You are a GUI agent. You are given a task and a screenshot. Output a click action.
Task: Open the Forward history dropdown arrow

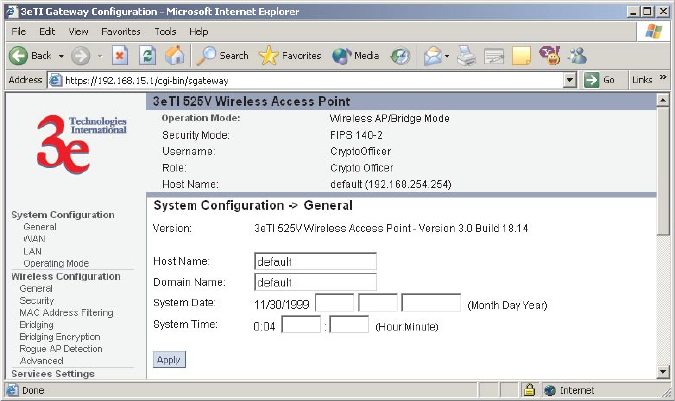[100, 56]
